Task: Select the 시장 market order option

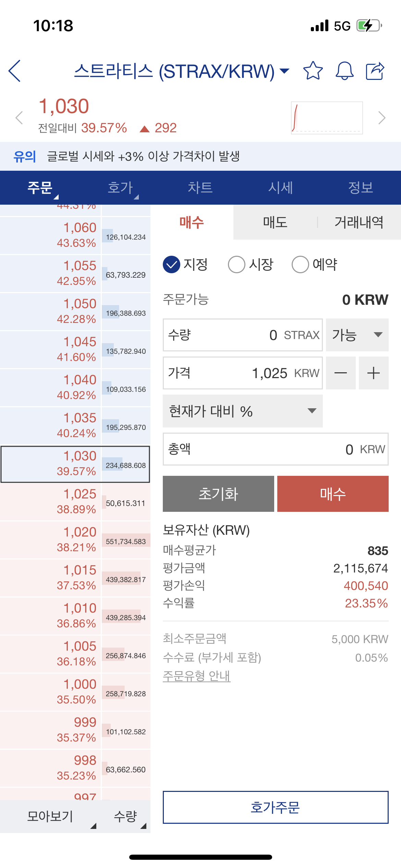Action: tap(251, 265)
